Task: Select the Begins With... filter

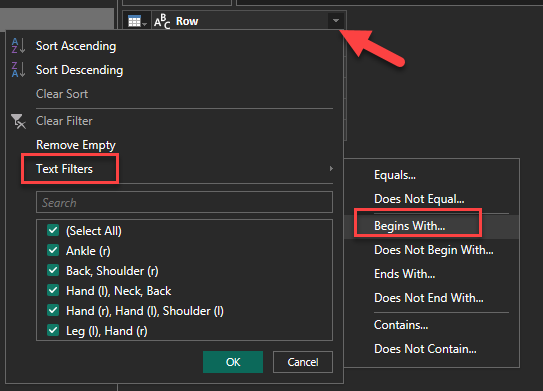Action: 410,226
